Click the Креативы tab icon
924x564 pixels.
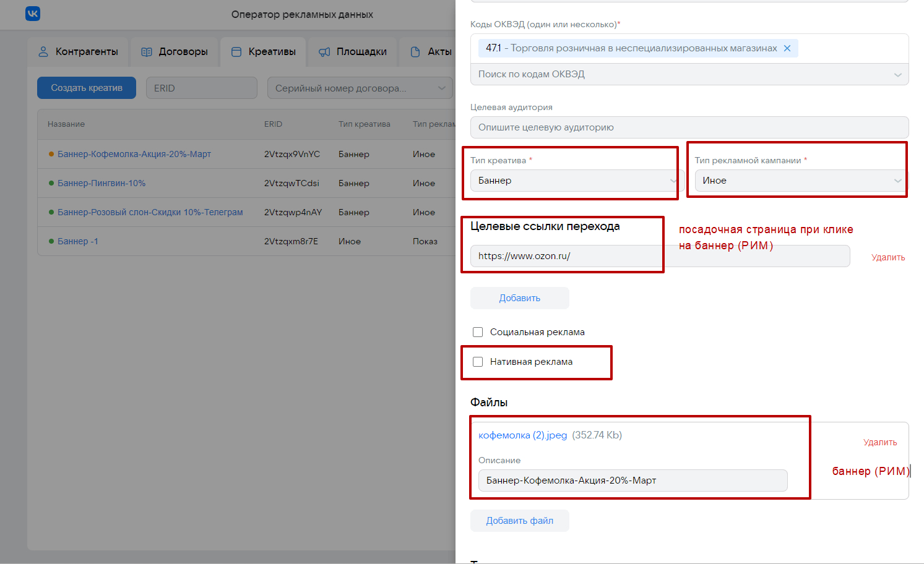pyautogui.click(x=236, y=52)
